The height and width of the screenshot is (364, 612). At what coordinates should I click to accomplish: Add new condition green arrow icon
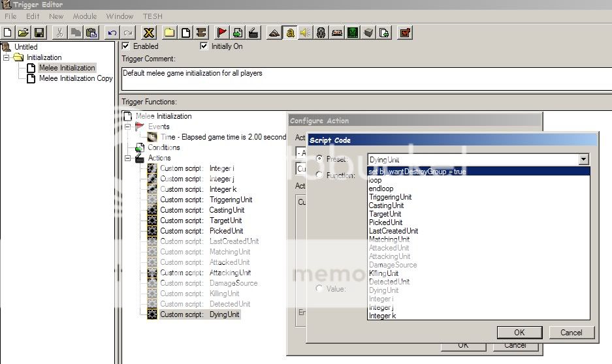coord(238,33)
